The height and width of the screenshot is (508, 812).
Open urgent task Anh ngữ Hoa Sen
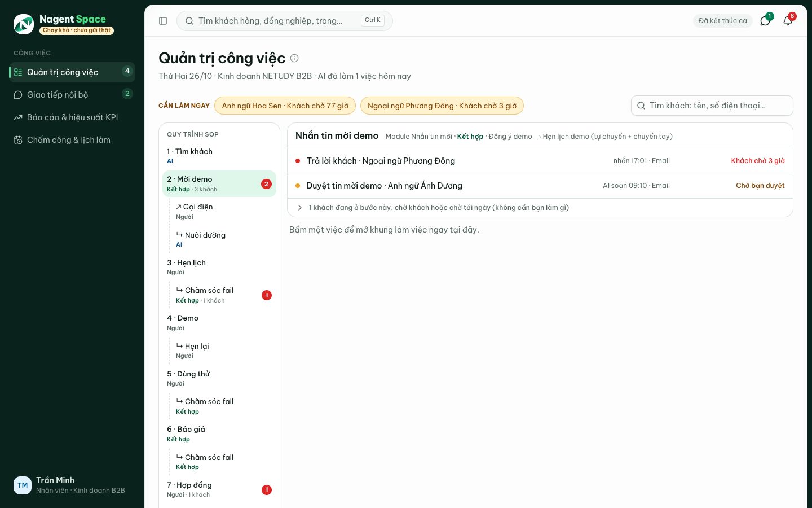coord(285,106)
